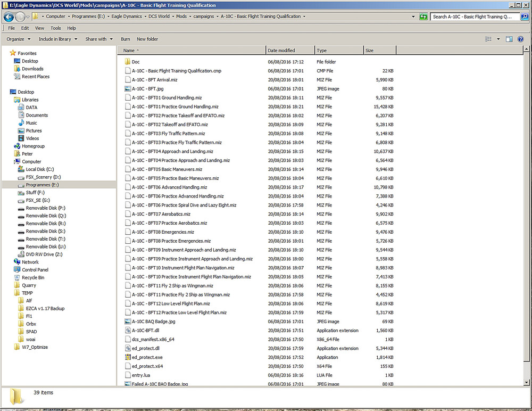Open the View menu
The height and width of the screenshot is (411, 532).
[x=40, y=28]
